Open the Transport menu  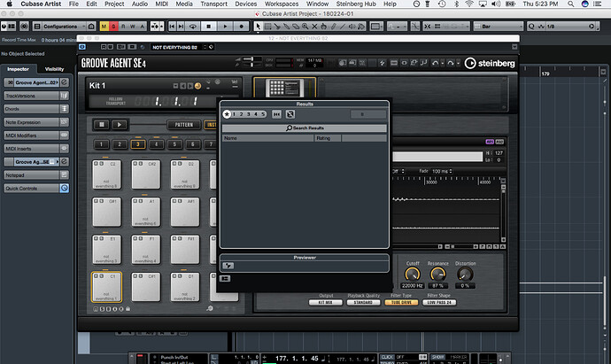[x=213, y=4]
